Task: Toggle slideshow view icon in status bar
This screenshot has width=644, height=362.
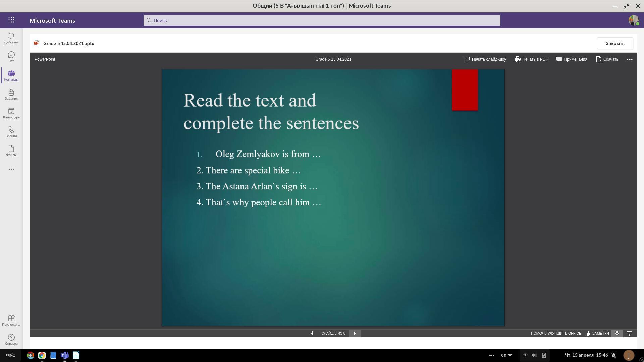Action: pyautogui.click(x=629, y=333)
